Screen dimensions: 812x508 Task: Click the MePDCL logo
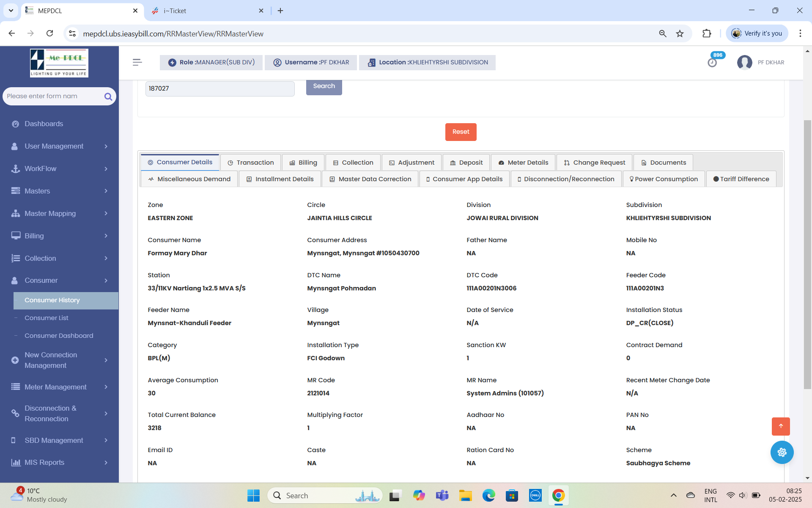(59, 63)
